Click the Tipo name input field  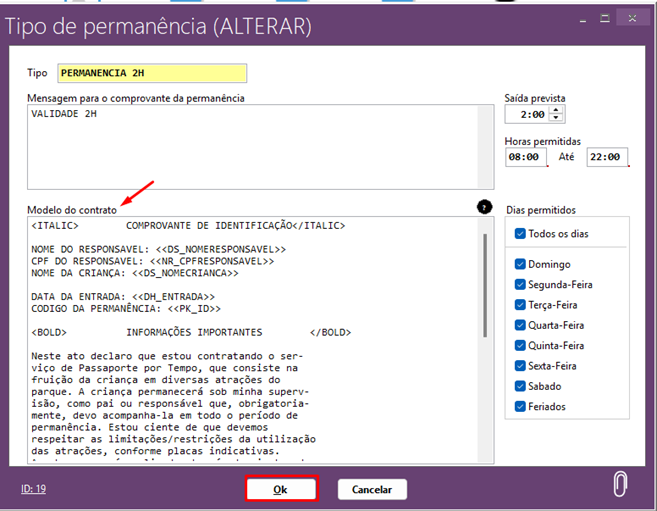click(151, 73)
